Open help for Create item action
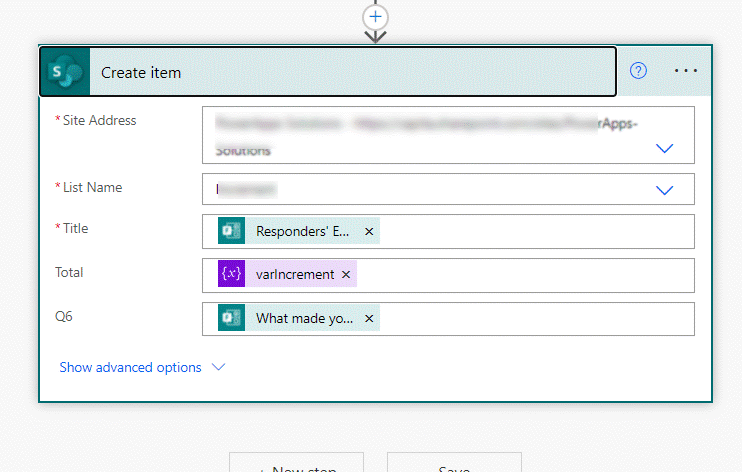The height and width of the screenshot is (472, 742). pos(638,71)
